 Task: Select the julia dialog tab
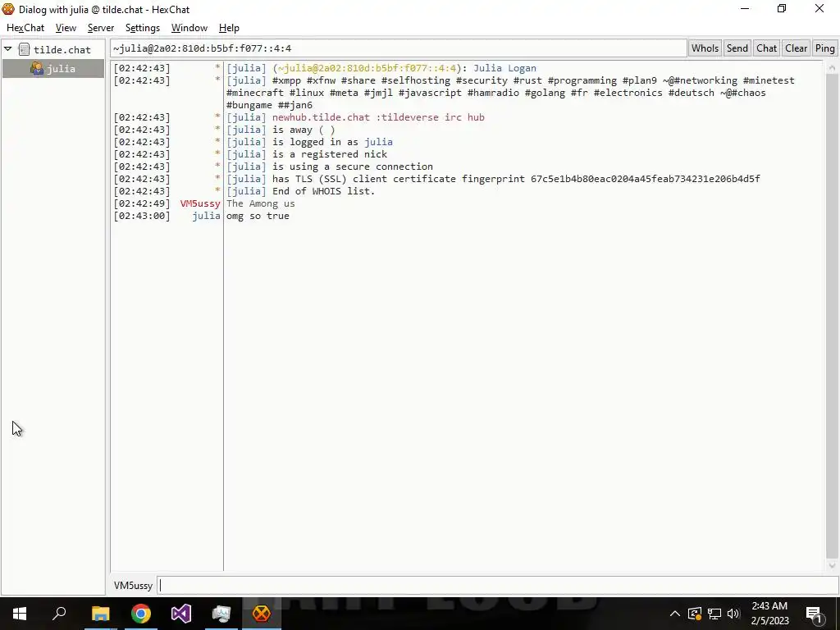[x=53, y=69]
